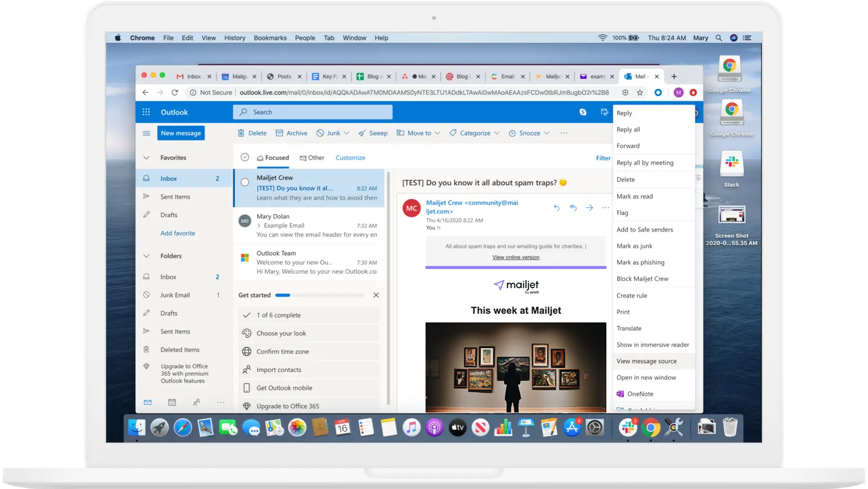This screenshot has width=868, height=489.
Task: Open Apple TV from the Dock
Action: tap(457, 427)
